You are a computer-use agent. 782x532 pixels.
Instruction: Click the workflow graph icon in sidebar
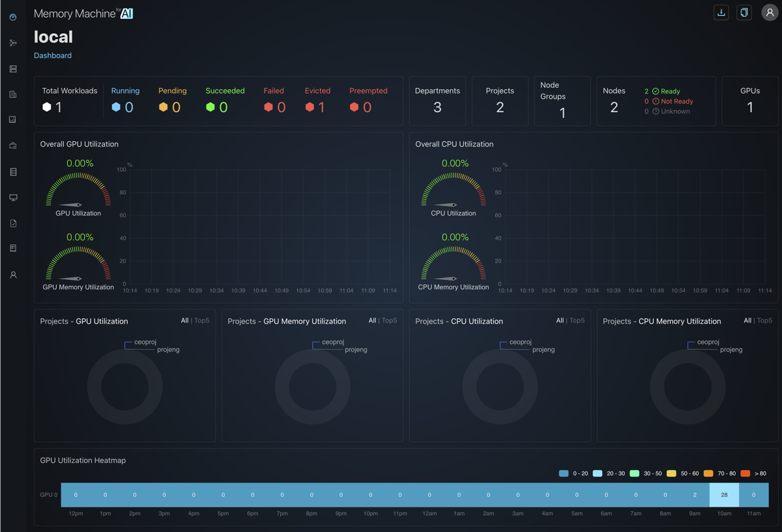tap(13, 43)
